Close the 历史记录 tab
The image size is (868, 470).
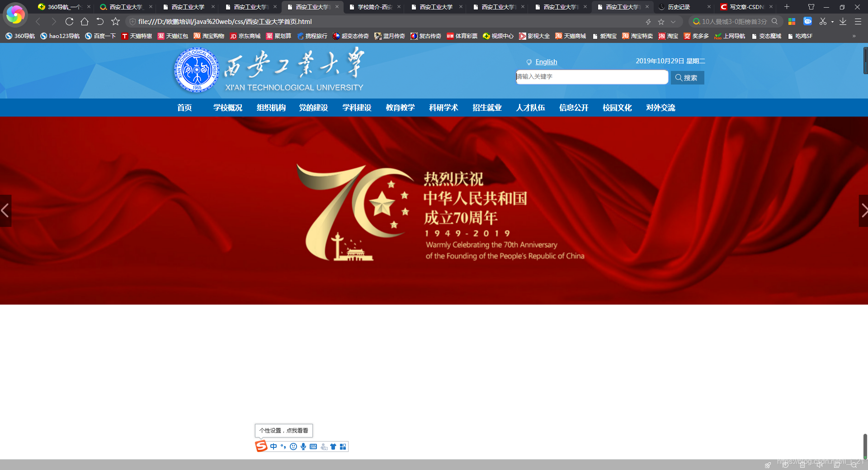[709, 7]
